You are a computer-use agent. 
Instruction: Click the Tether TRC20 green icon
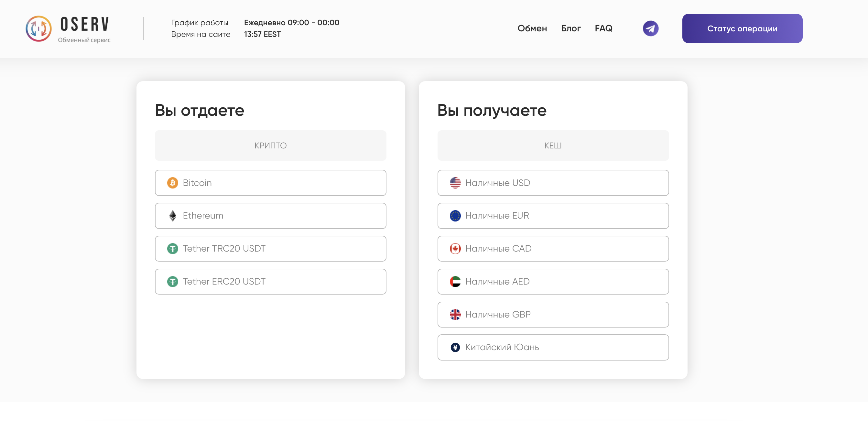[x=172, y=249]
